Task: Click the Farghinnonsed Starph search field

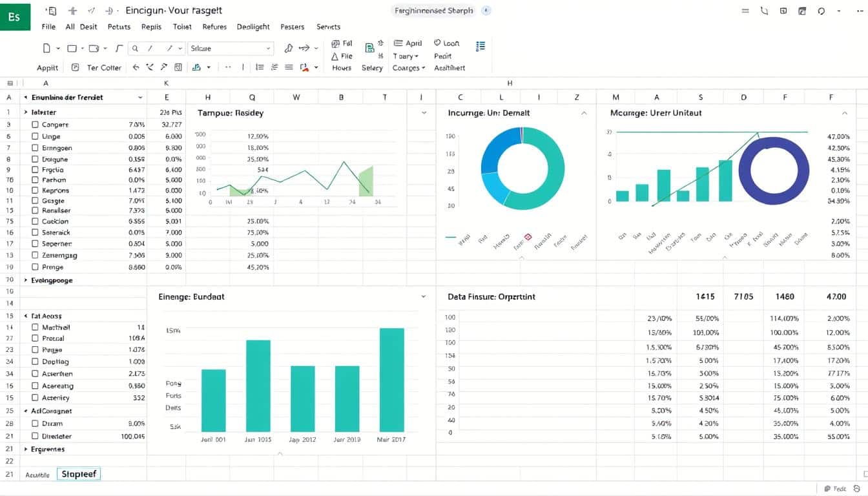Action: click(x=433, y=11)
